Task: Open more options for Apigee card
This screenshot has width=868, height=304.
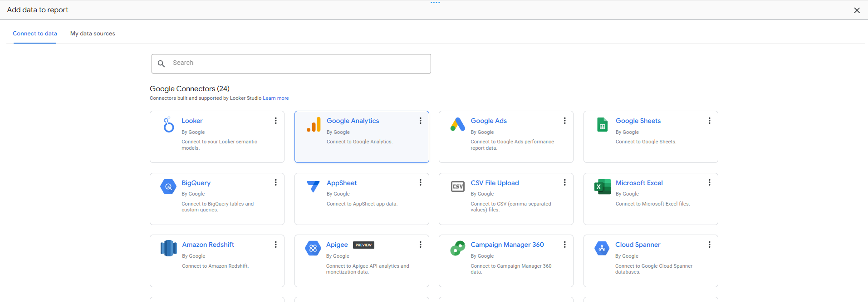Action: 420,245
